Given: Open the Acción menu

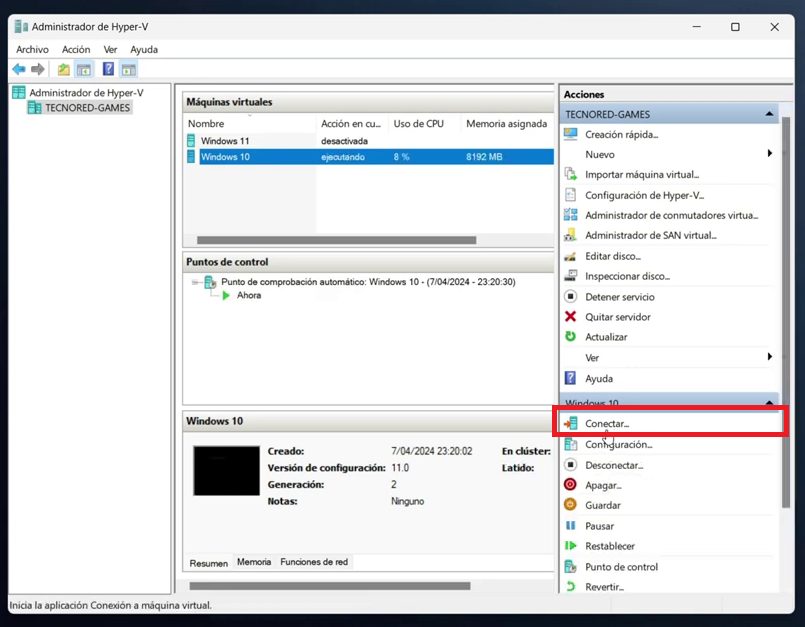Looking at the screenshot, I should (76, 49).
